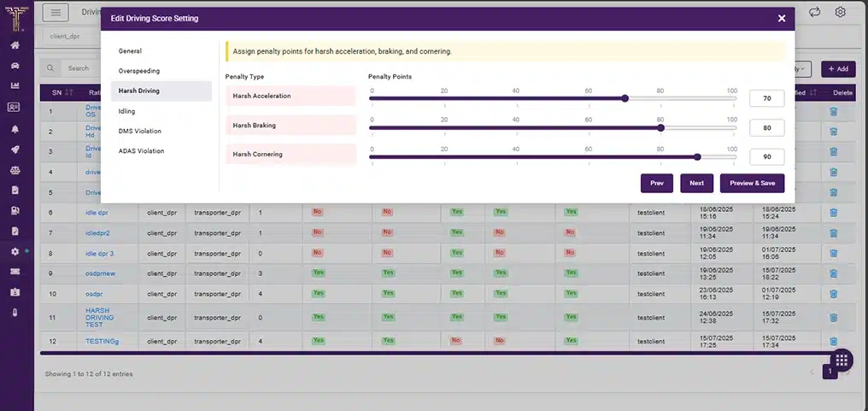Go to the ADAS Violation tab
The height and width of the screenshot is (411, 868).
click(x=142, y=151)
